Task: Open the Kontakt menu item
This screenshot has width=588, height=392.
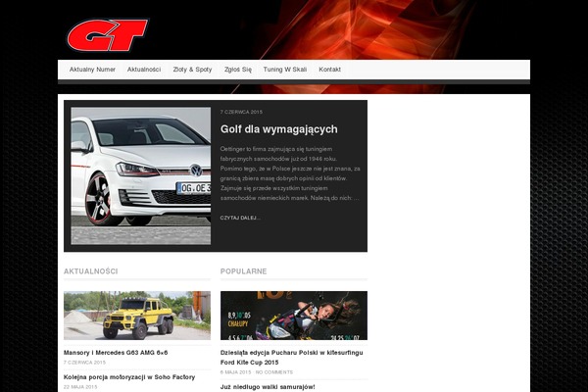Action: click(329, 70)
